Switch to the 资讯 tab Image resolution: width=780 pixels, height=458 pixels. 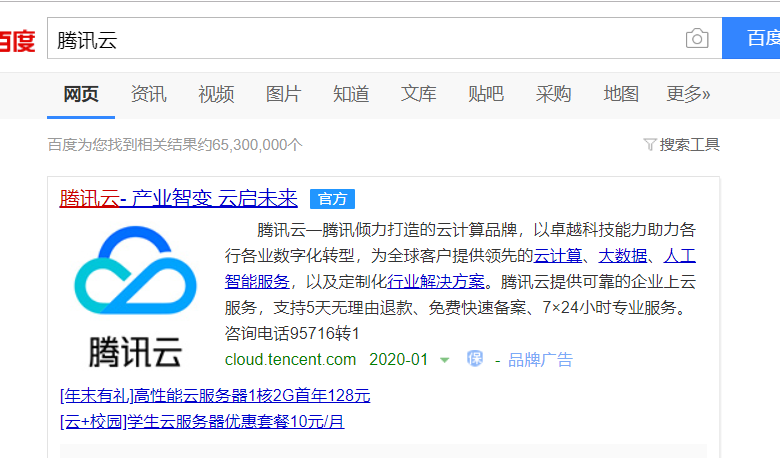coord(148,94)
